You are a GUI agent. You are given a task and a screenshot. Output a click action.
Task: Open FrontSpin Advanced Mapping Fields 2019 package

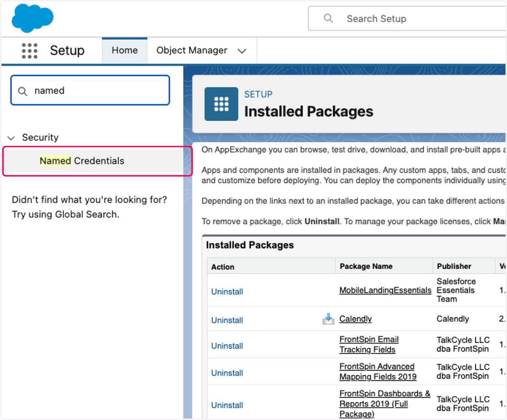coord(378,371)
